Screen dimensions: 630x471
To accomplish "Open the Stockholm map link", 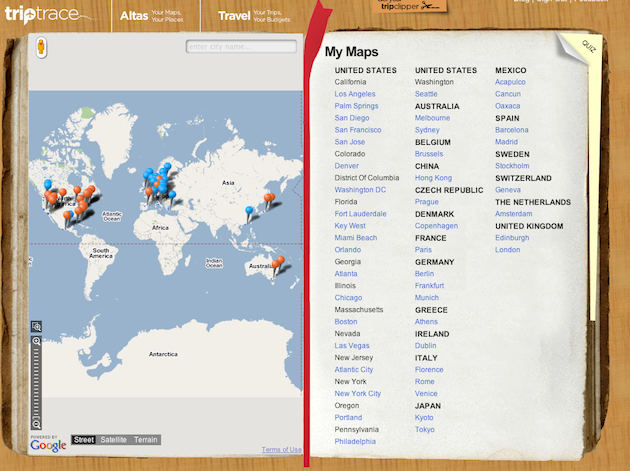I will point(512,166).
